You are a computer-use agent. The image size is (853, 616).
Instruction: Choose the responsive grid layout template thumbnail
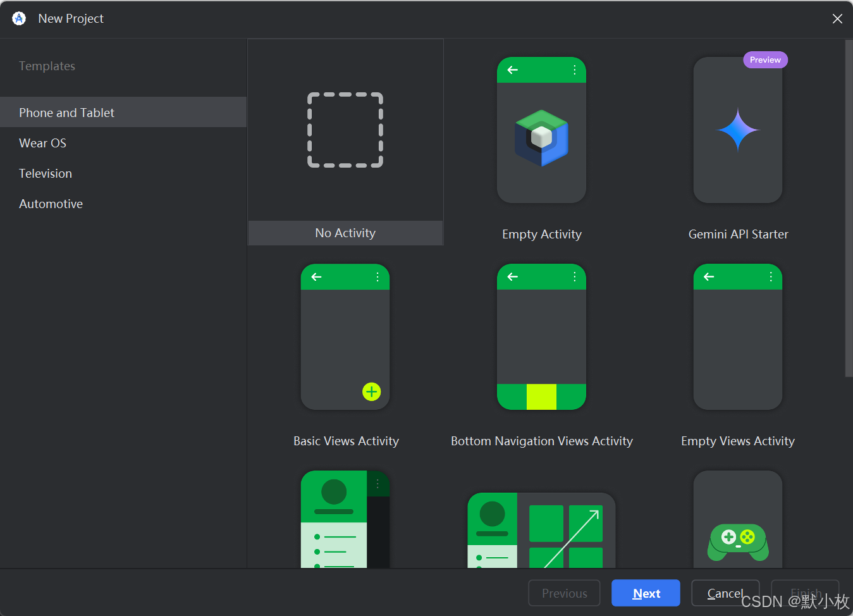[541, 530]
